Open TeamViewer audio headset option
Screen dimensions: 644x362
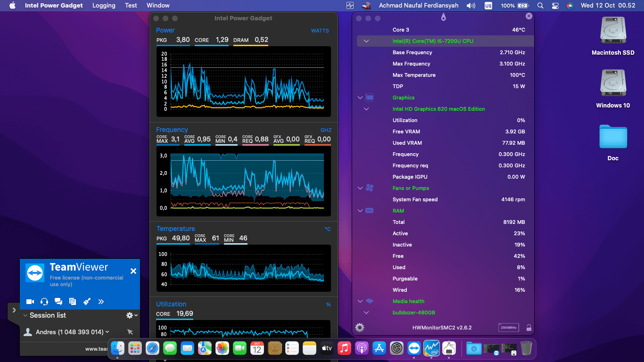[44, 302]
